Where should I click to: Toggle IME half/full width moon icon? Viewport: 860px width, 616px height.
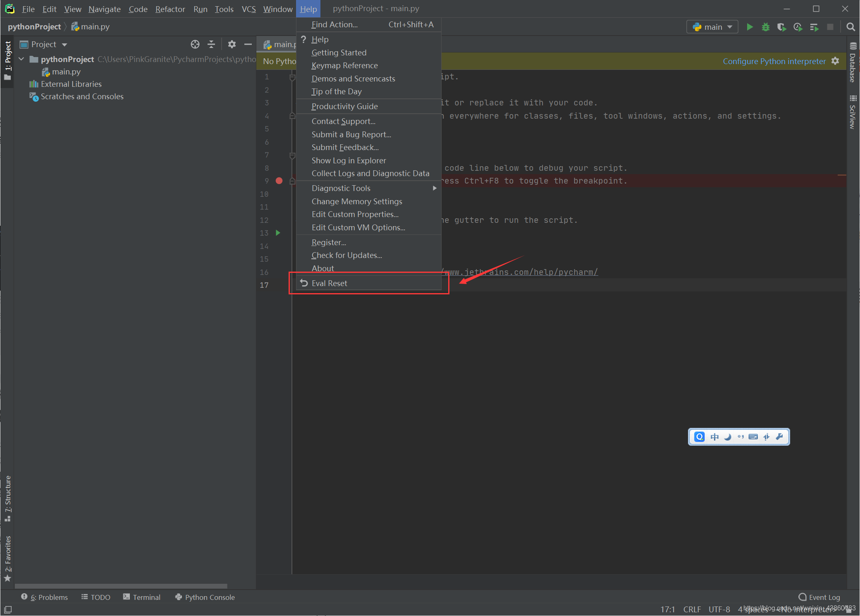pyautogui.click(x=728, y=437)
